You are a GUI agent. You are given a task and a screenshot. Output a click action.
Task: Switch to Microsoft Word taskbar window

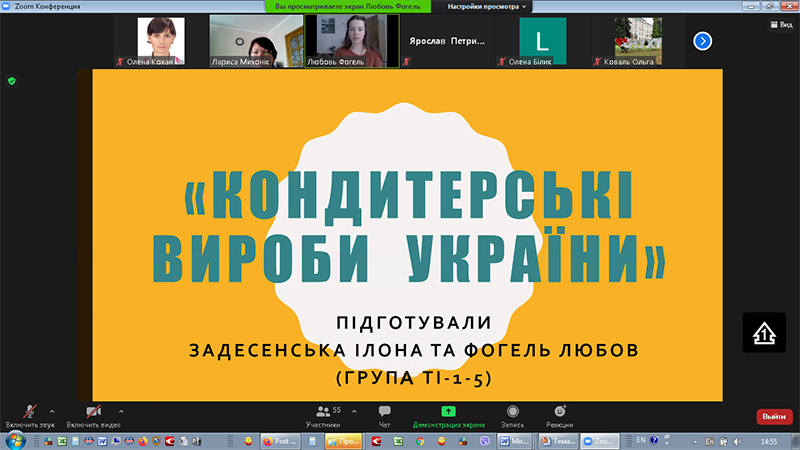(x=514, y=441)
